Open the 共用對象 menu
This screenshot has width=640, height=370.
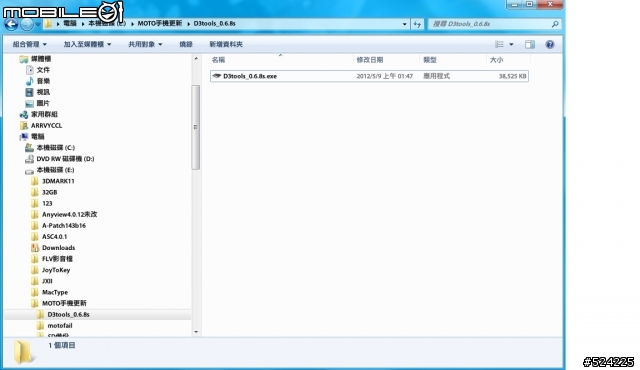coord(145,44)
